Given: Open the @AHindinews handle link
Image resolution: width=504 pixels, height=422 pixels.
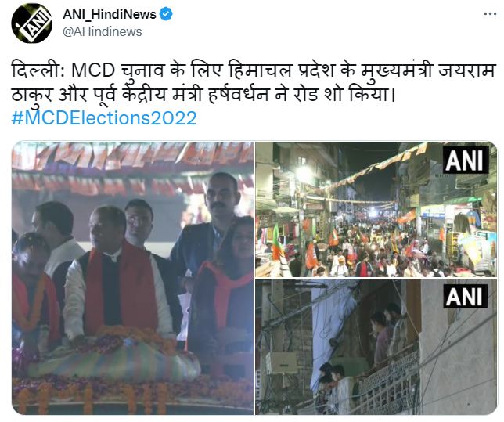Looking at the screenshot, I should (103, 32).
